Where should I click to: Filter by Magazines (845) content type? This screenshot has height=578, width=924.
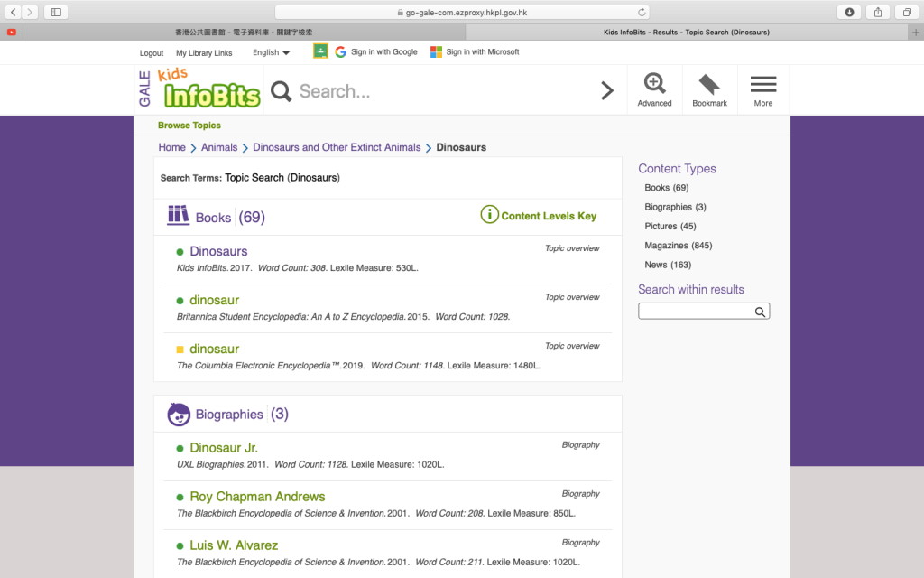pos(678,246)
